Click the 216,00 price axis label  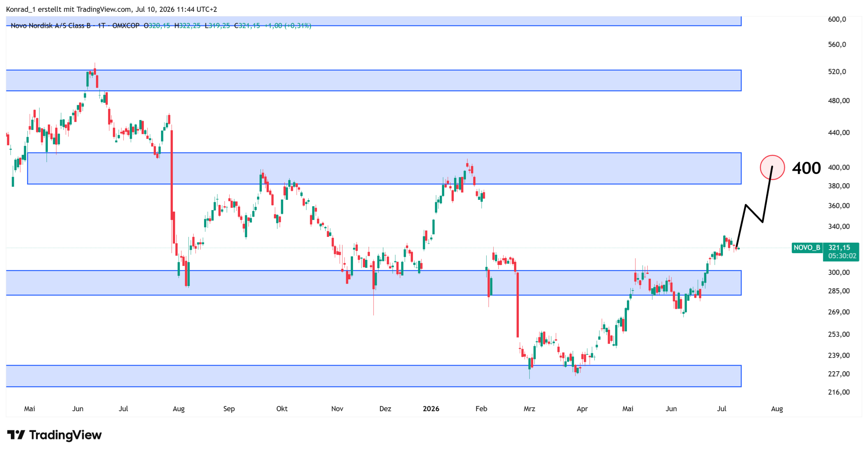point(839,392)
